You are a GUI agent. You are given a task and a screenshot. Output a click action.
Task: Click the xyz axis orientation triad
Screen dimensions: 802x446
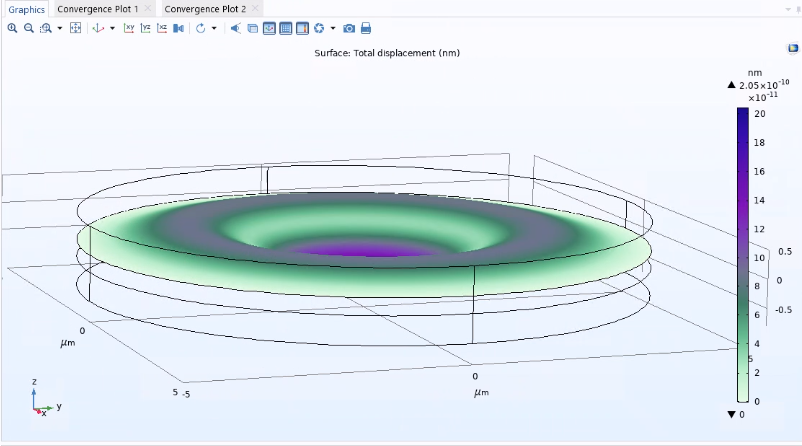pos(45,398)
